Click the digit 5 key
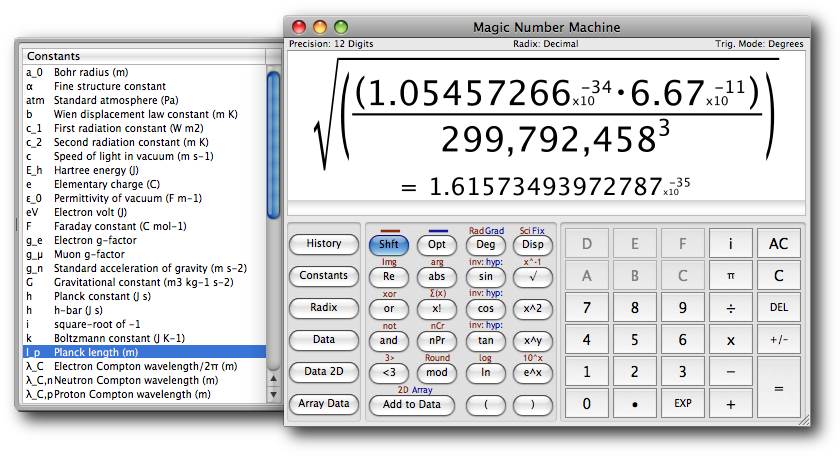 point(635,340)
